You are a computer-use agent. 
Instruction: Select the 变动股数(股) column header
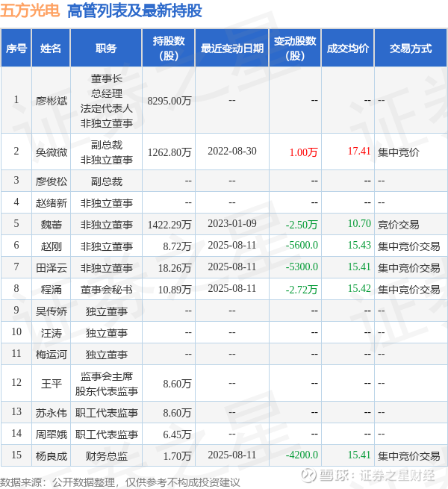[x=295, y=49]
